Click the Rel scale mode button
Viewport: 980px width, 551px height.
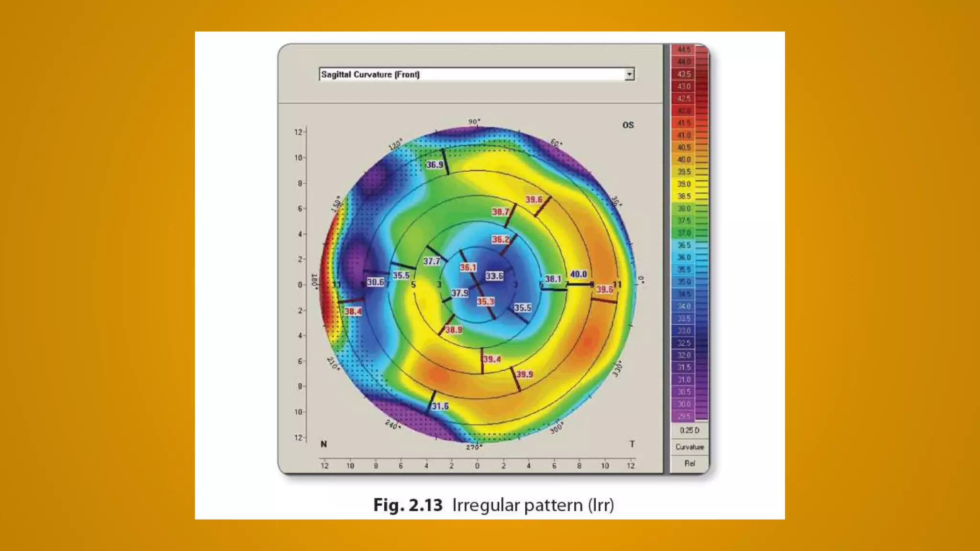tap(689, 463)
